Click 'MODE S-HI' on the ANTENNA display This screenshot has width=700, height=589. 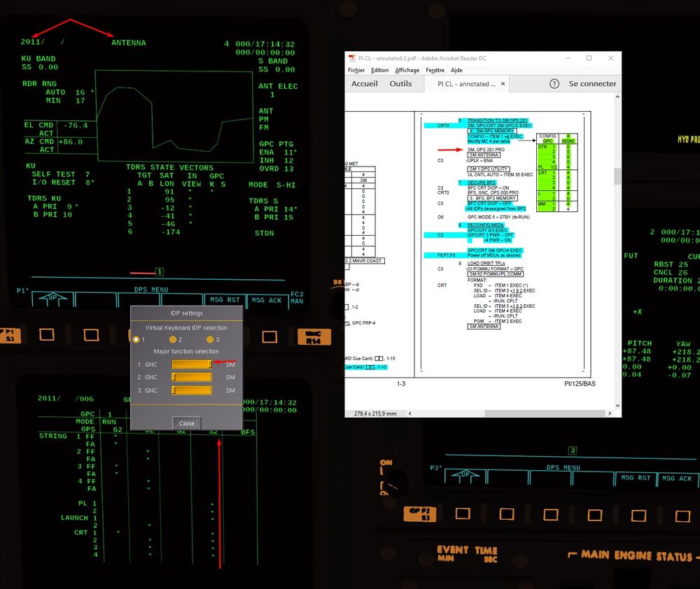(x=272, y=185)
